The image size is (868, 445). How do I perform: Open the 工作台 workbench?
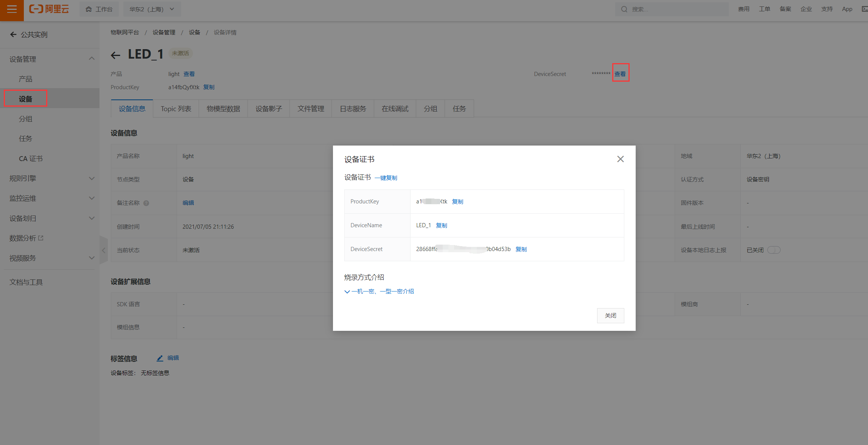tap(99, 9)
